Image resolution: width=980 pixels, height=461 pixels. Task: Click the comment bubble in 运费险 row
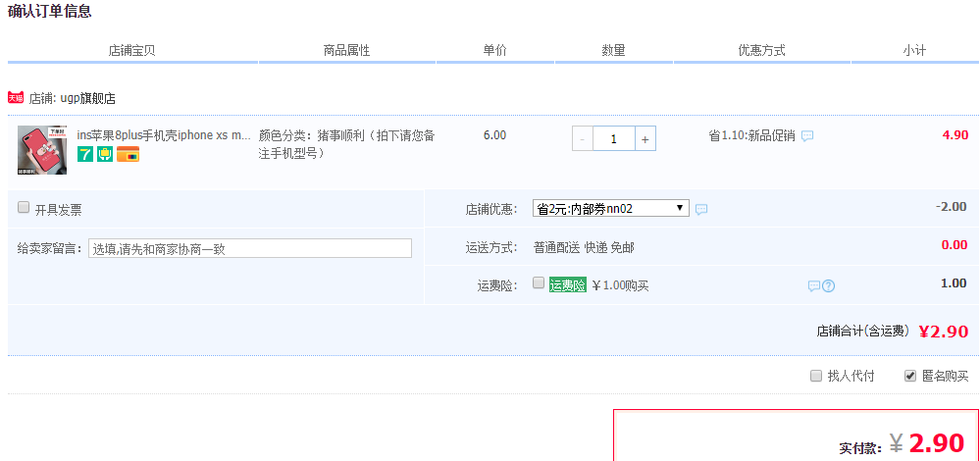tap(814, 286)
